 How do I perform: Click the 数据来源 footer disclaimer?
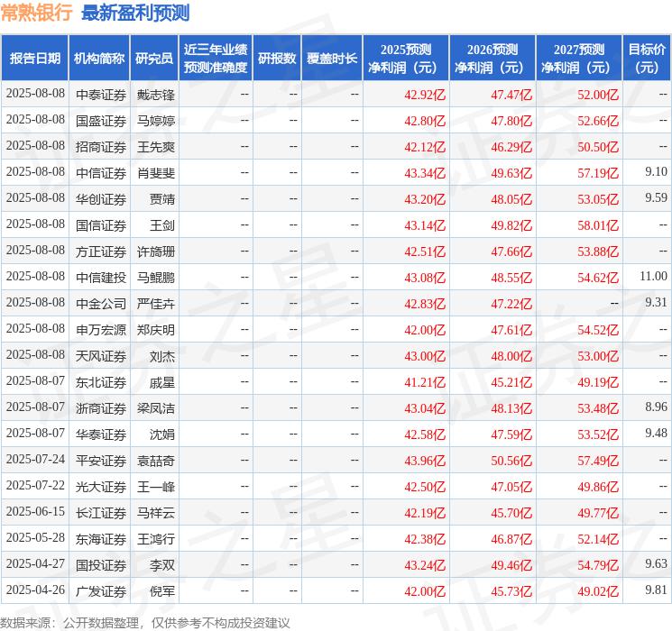145,623
